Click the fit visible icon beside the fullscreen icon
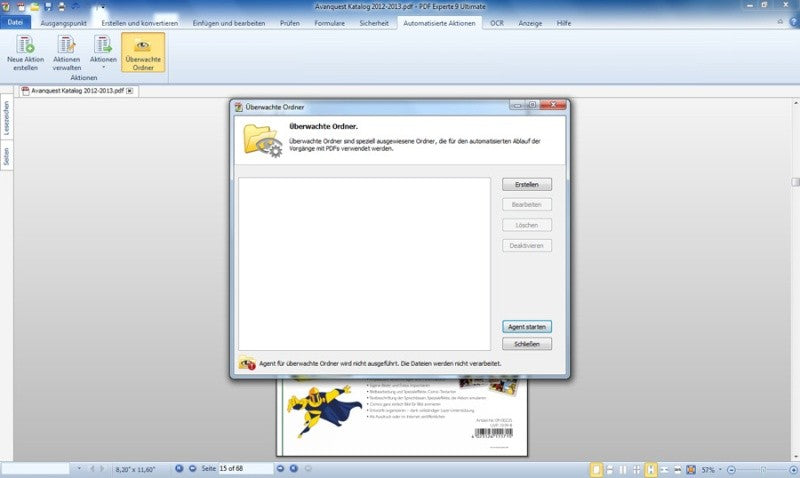This screenshot has height=478, width=800. 678,469
